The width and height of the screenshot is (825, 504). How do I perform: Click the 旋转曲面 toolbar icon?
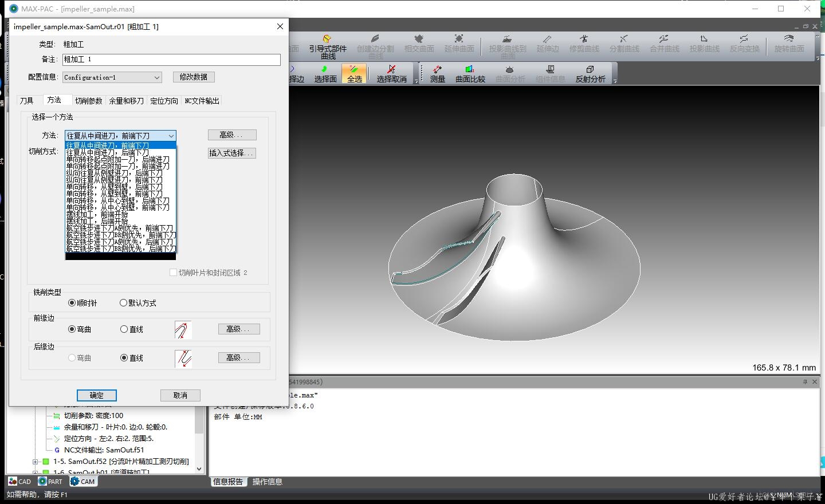tap(789, 44)
